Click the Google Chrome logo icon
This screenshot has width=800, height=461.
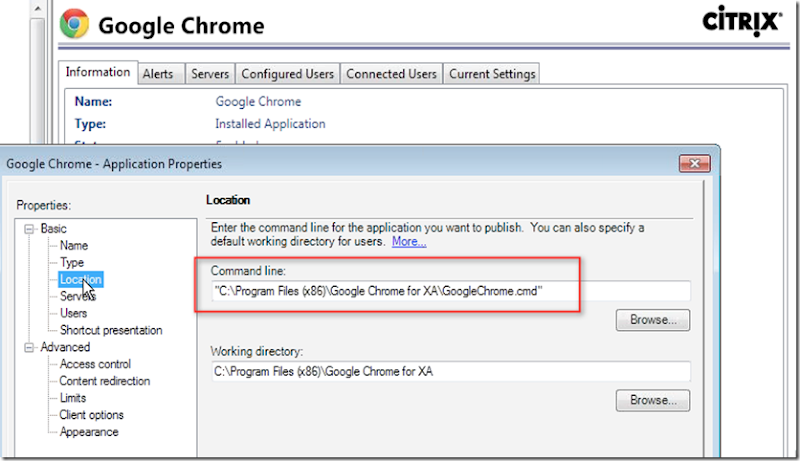tap(74, 24)
